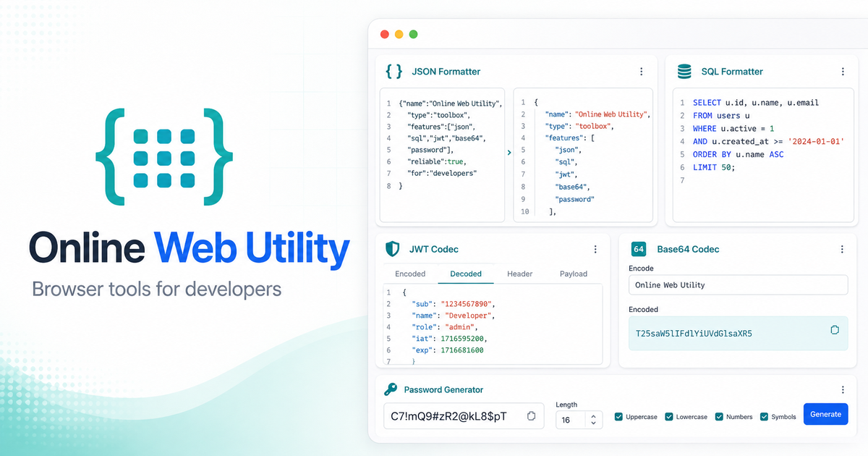Viewport: 868px width, 456px height.
Task: Toggle the Lowercase checkbox
Action: pyautogui.click(x=669, y=417)
